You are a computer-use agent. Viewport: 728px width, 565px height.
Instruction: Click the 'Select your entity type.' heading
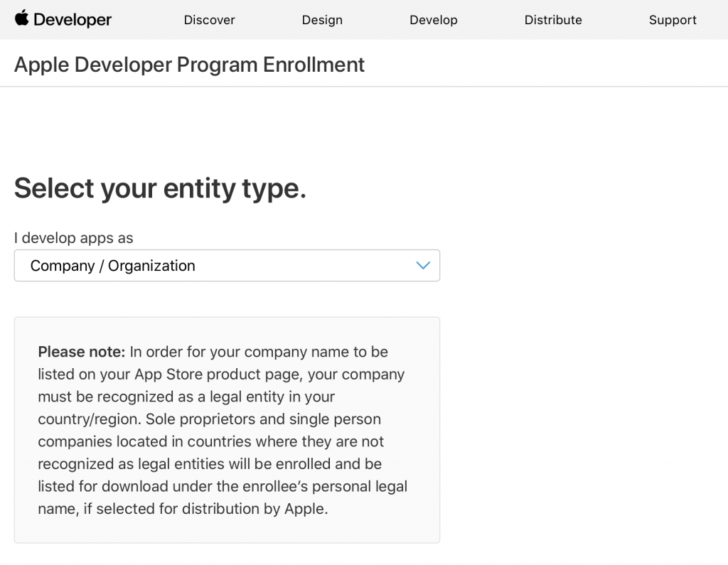(x=160, y=188)
